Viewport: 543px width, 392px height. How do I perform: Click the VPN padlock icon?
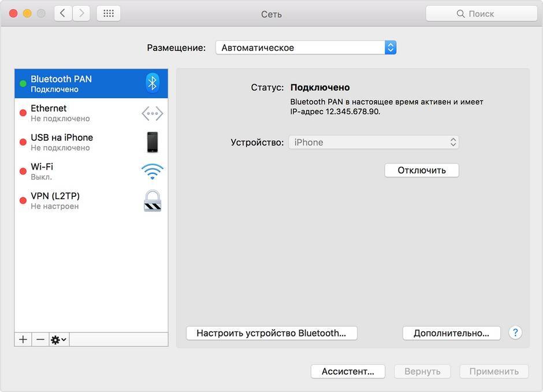pos(153,201)
